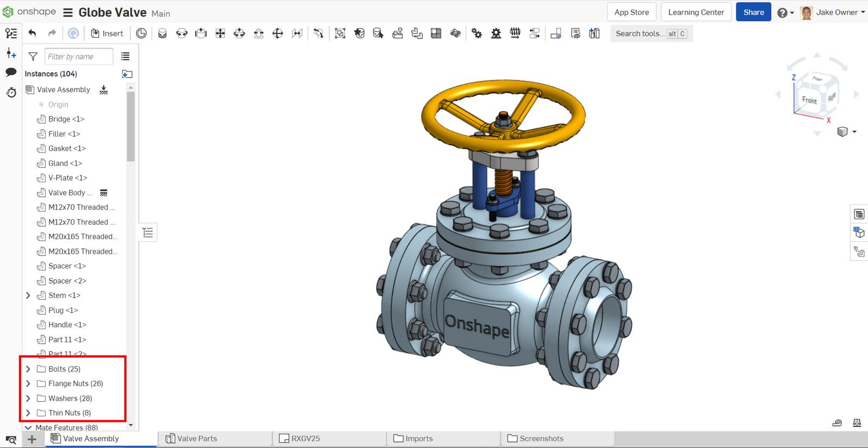Open the view display style dropdown
This screenshot has width=868, height=448.
click(x=846, y=132)
